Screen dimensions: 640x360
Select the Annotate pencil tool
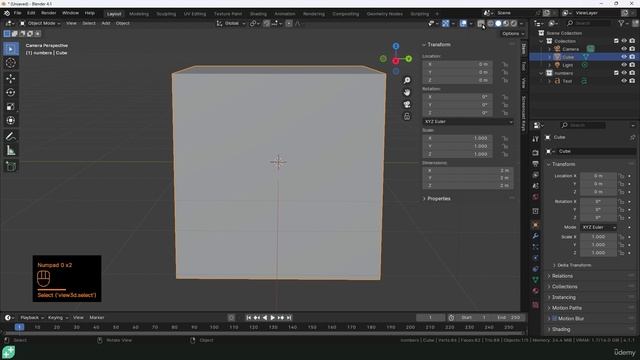click(x=11, y=136)
